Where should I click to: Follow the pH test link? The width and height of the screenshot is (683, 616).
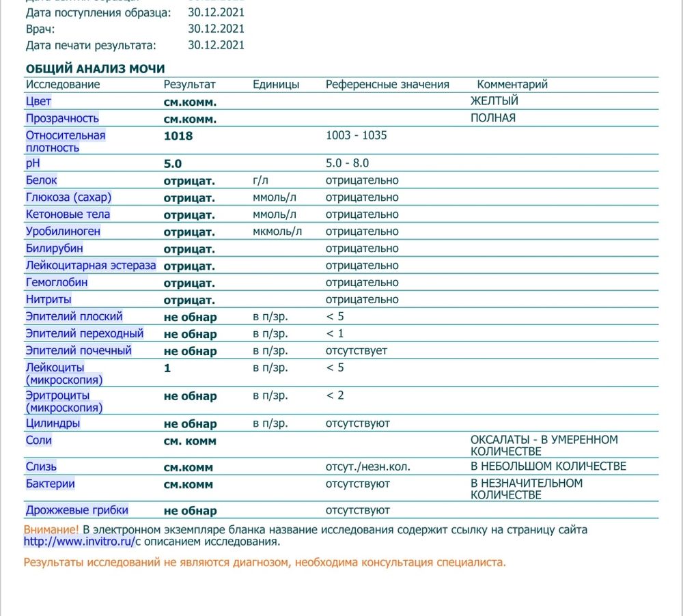(x=31, y=164)
